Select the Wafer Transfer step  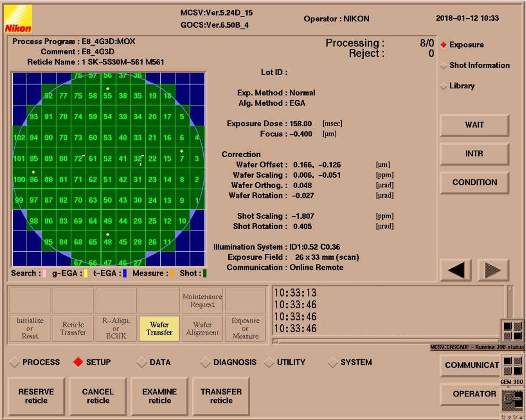point(159,328)
